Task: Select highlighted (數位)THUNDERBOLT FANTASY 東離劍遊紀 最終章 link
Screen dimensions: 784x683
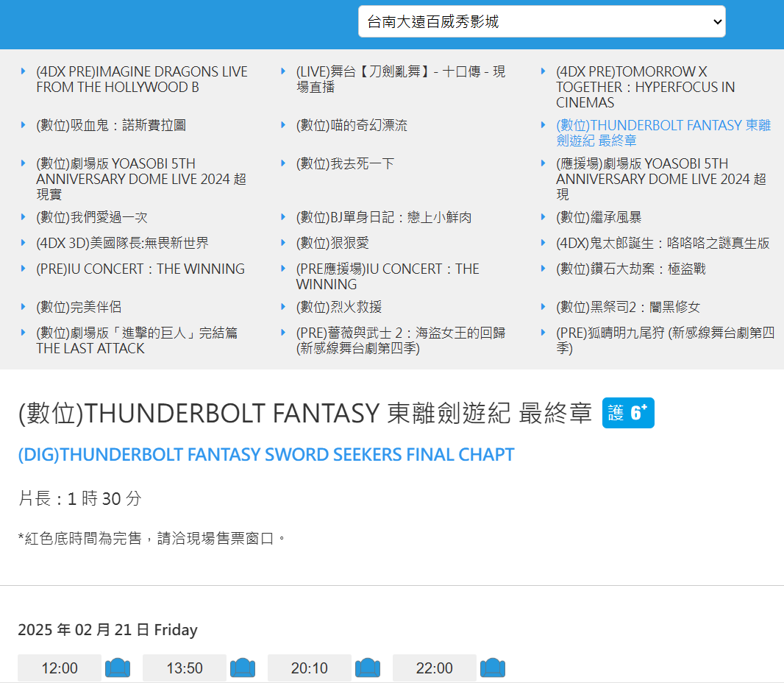Action: click(x=663, y=133)
